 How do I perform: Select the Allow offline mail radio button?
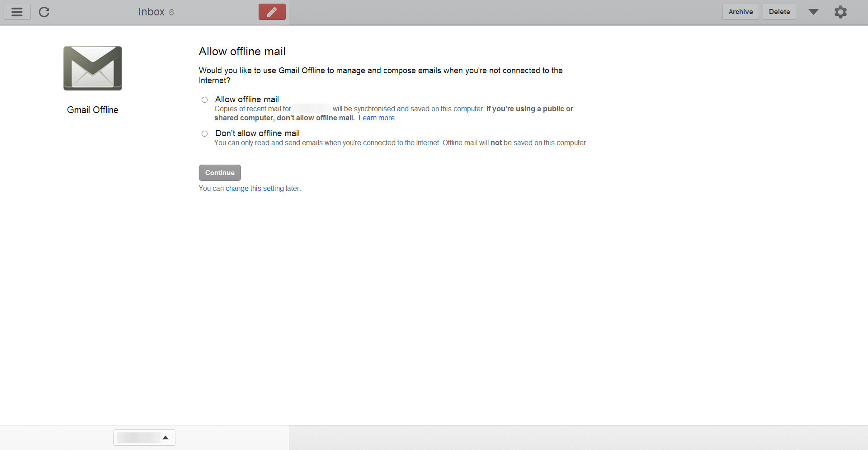tap(205, 99)
